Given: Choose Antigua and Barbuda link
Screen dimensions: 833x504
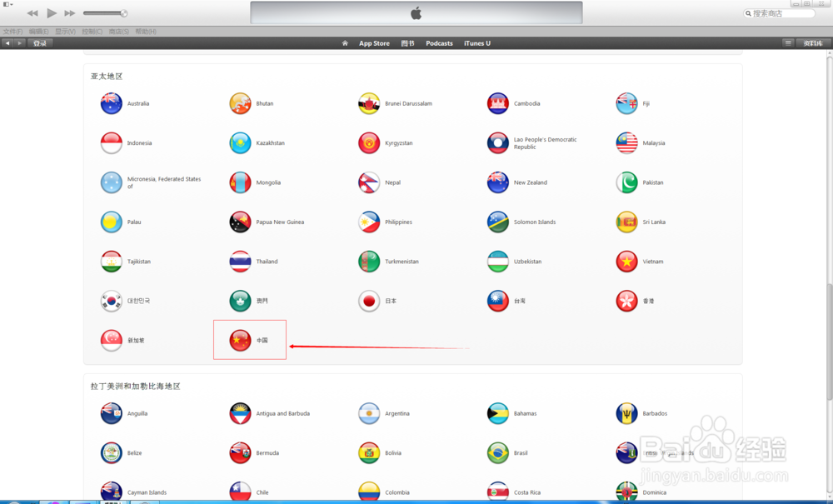Looking at the screenshot, I should click(282, 413).
